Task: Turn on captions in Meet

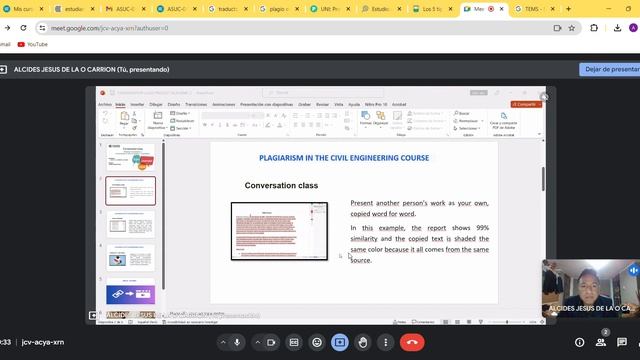Action: 294,342
